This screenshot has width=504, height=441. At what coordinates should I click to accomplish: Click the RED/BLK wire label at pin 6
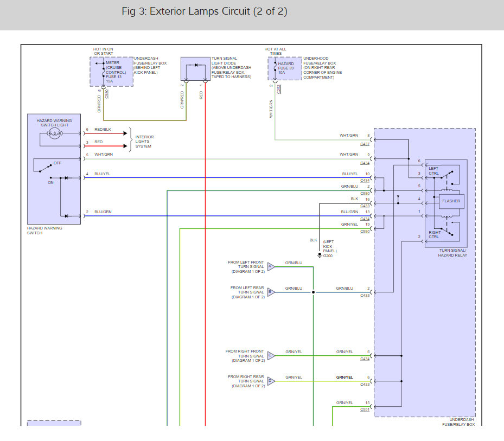pyautogui.click(x=103, y=129)
